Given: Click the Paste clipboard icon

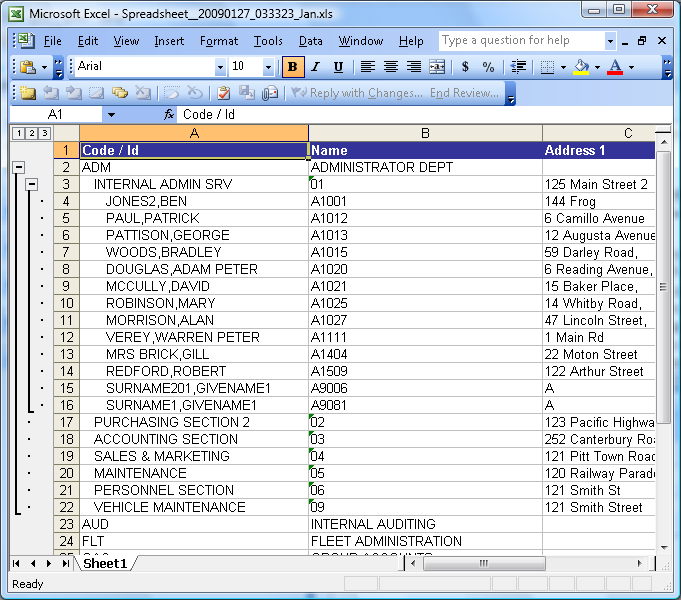Looking at the screenshot, I should pyautogui.click(x=28, y=67).
